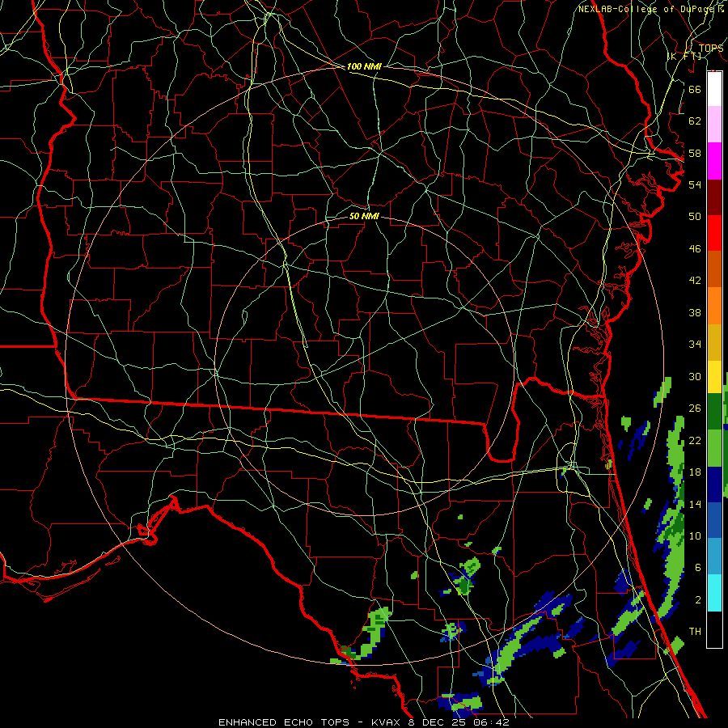Click the "100 NMI" range ring label

tap(364, 67)
